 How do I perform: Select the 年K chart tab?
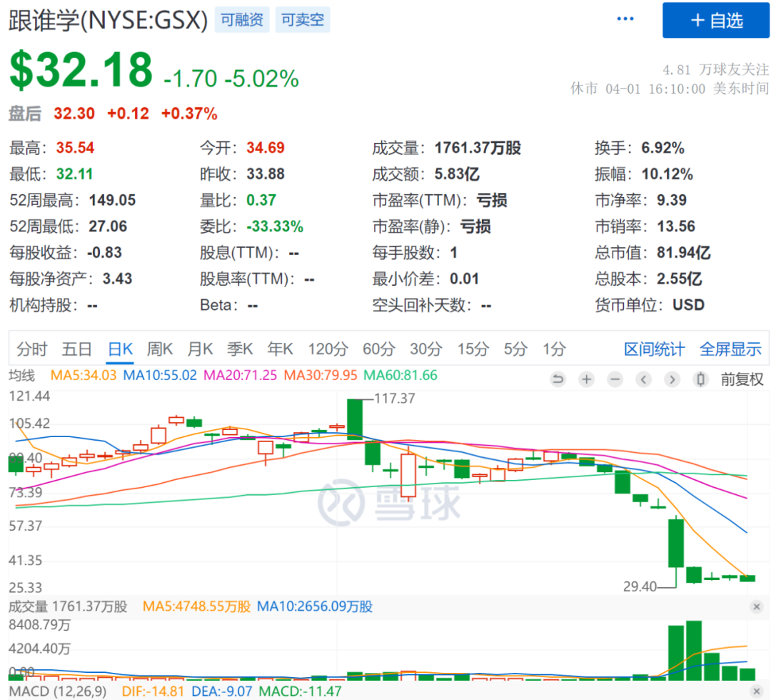[x=281, y=349]
